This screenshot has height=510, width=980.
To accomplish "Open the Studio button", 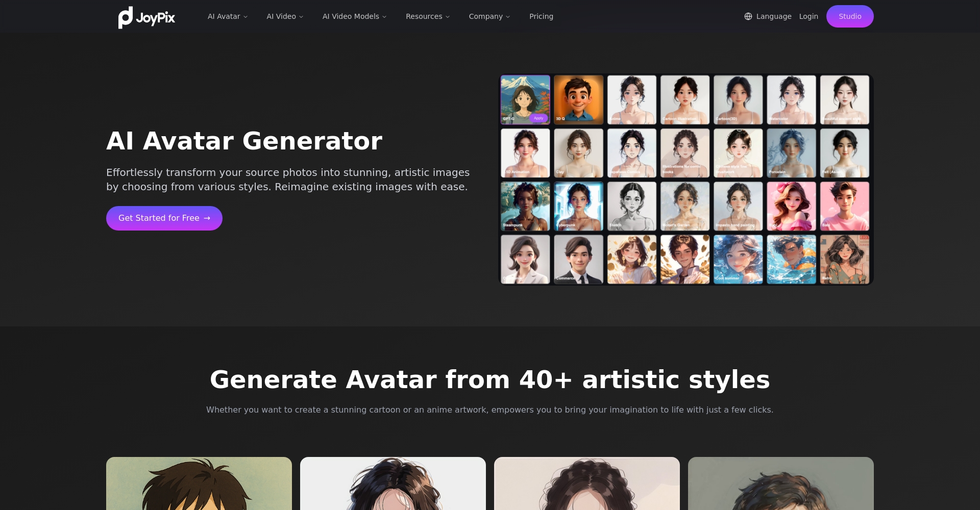I will pos(850,16).
